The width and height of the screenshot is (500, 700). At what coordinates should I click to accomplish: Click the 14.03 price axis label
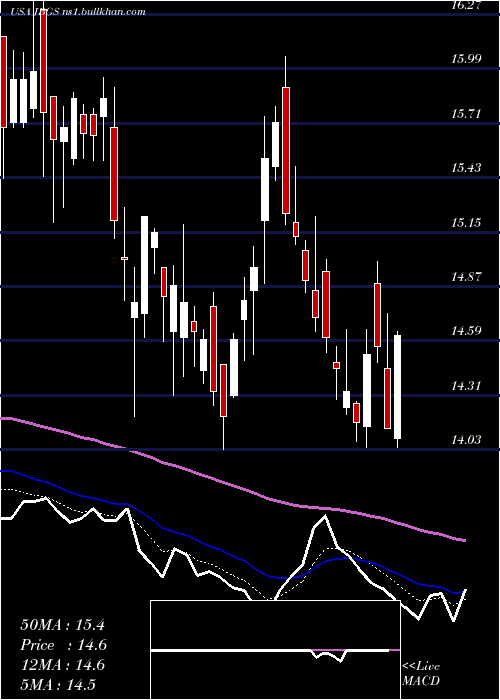466,440
